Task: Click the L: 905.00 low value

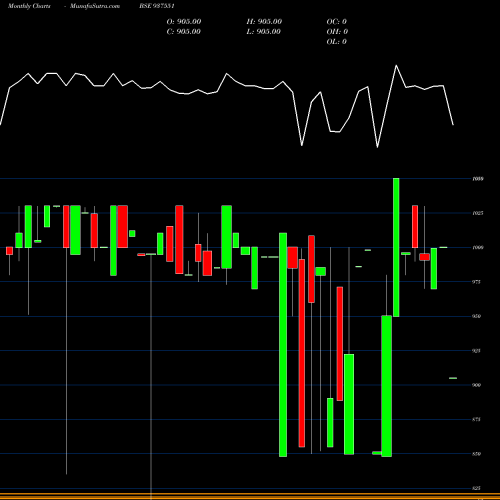Action: tap(263, 32)
